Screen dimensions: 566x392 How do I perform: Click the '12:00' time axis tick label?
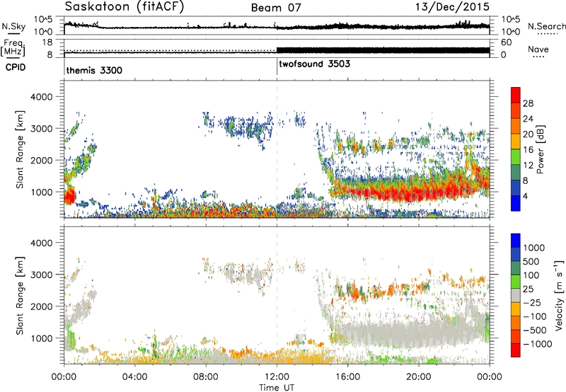[x=277, y=377]
